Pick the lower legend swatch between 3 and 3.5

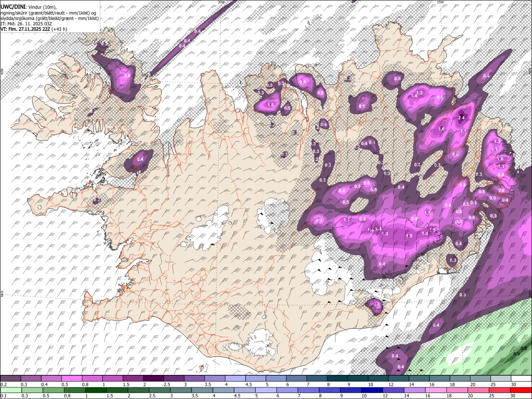click(182, 390)
